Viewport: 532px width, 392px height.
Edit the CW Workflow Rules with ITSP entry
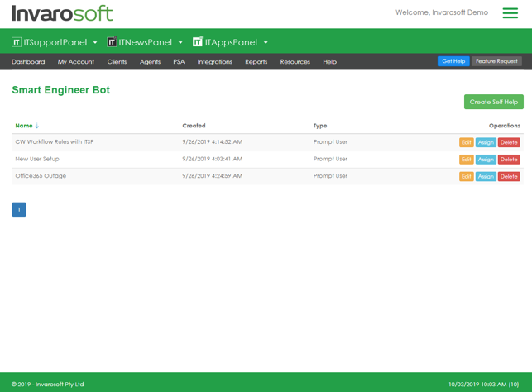click(x=466, y=142)
